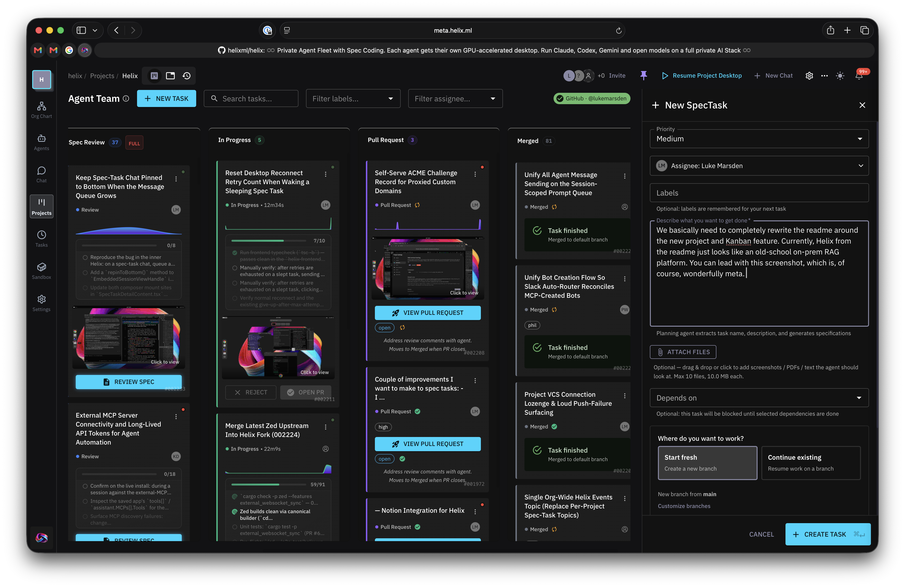Open desktop thumbnail on Self-Serve ACME card

click(x=427, y=268)
